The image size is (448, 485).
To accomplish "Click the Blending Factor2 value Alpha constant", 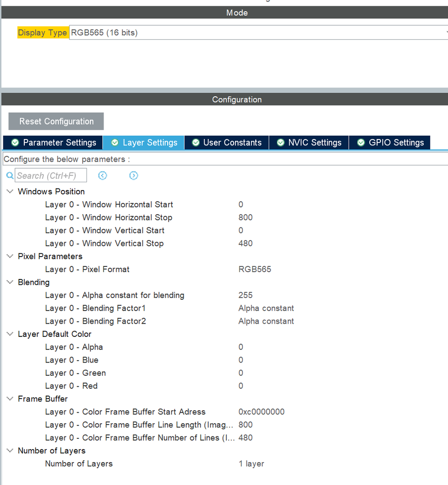I will 266,321.
